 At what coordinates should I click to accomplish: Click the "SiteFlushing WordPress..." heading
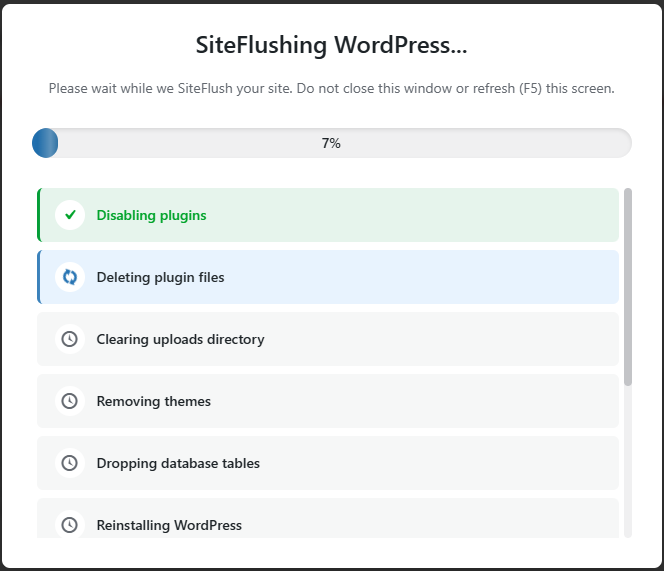[x=331, y=45]
